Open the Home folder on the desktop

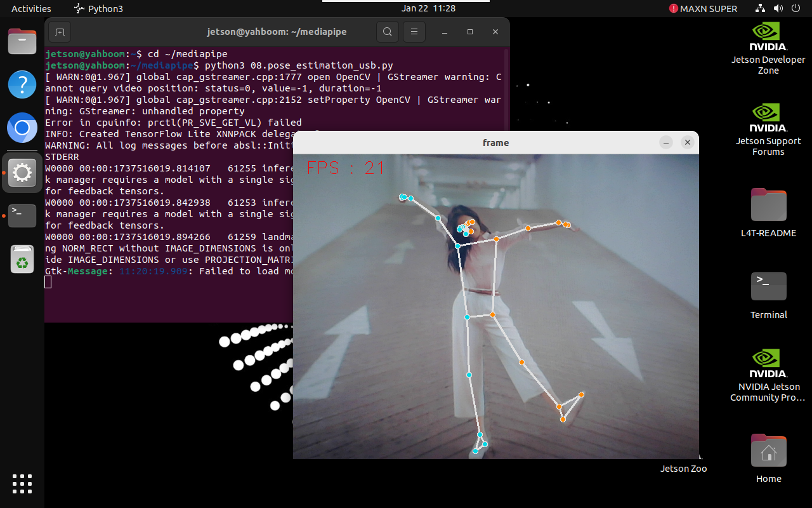pyautogui.click(x=768, y=458)
